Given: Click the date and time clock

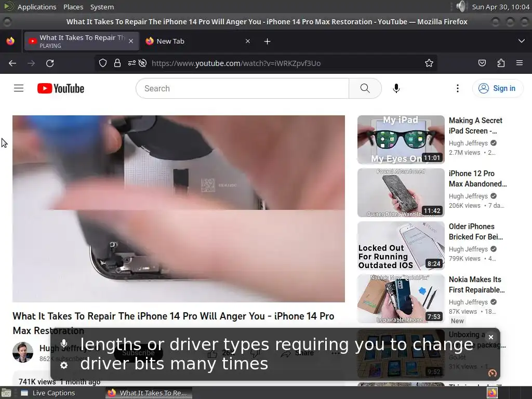Looking at the screenshot, I should coord(500,7).
